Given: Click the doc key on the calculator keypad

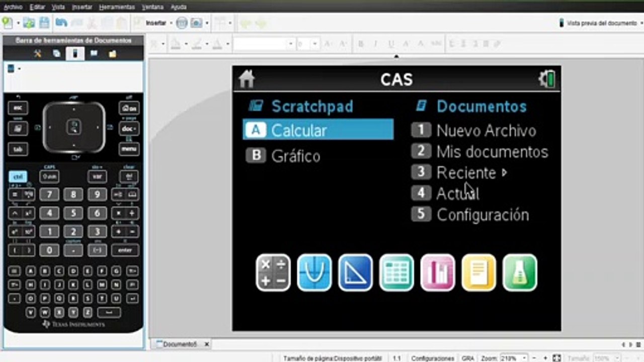Looking at the screenshot, I should pos(129,128).
